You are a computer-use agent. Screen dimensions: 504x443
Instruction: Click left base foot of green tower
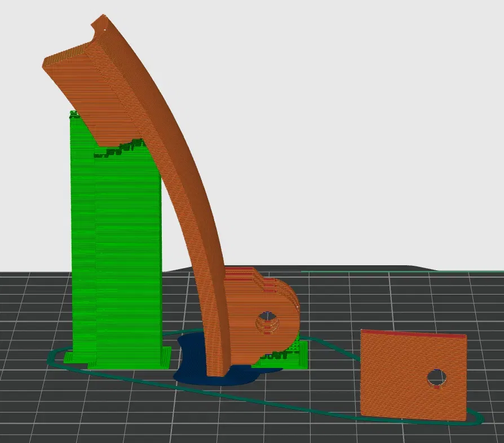point(68,357)
